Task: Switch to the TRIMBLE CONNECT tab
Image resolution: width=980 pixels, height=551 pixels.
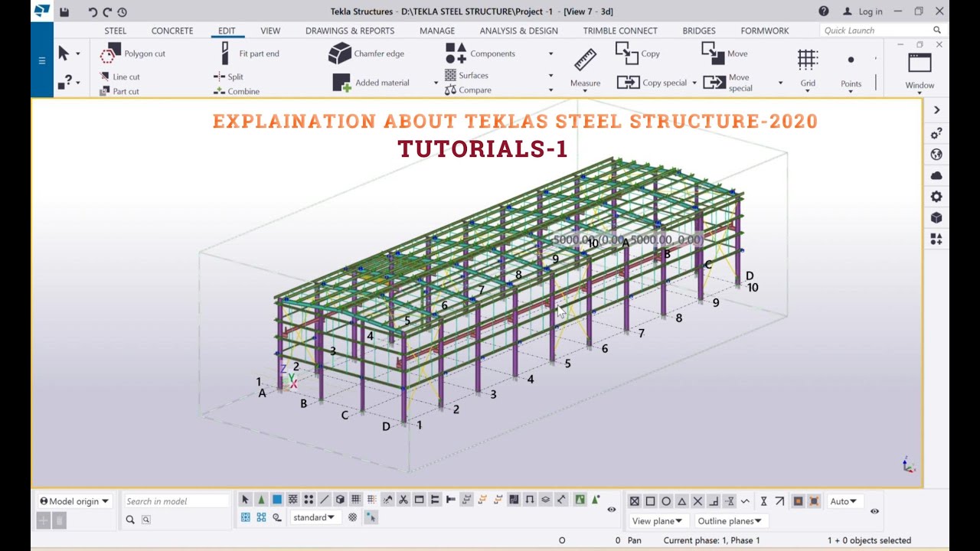Action: click(620, 31)
